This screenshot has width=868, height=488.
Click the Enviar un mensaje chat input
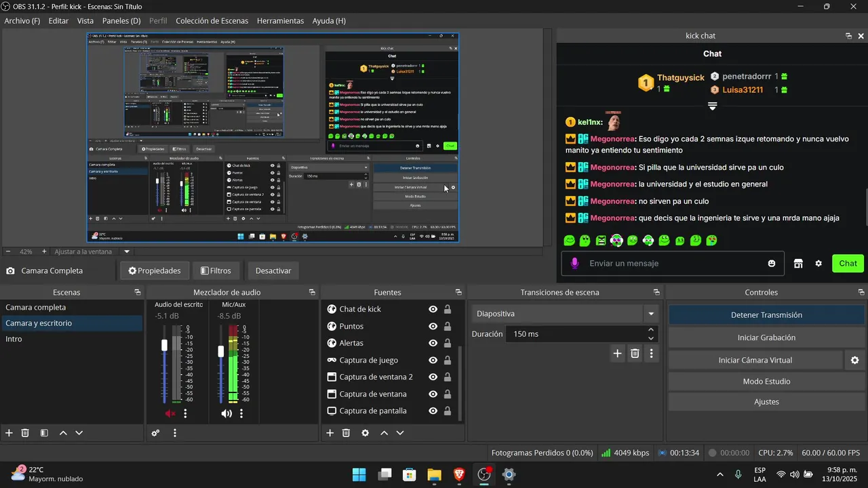coord(673,264)
